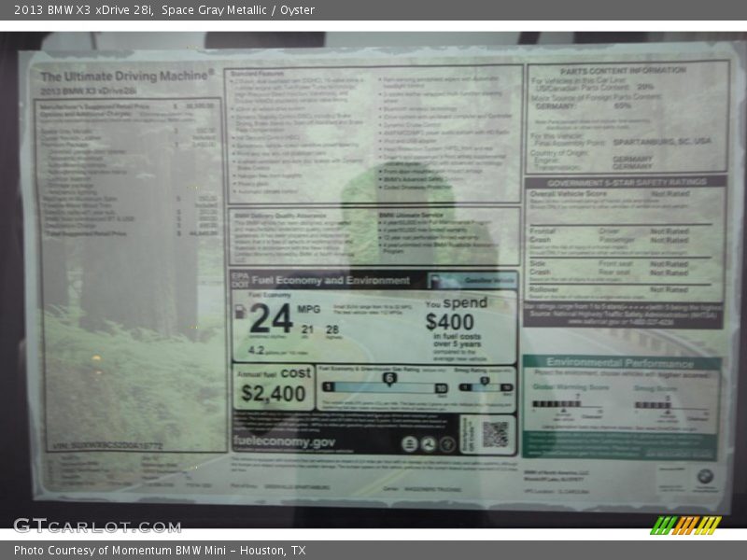Click The Ultimate Driving Machine heading

pyautogui.click(x=127, y=76)
